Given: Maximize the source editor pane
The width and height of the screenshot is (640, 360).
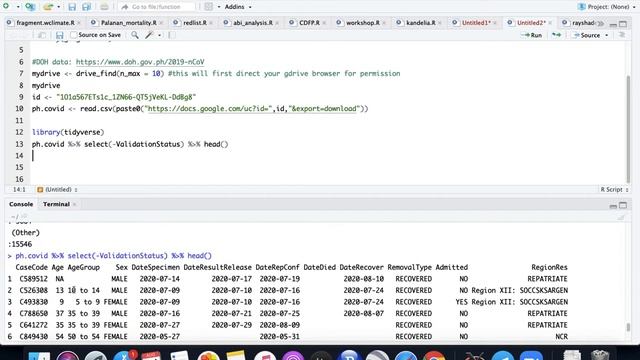Looking at the screenshot, I should tap(623, 24).
